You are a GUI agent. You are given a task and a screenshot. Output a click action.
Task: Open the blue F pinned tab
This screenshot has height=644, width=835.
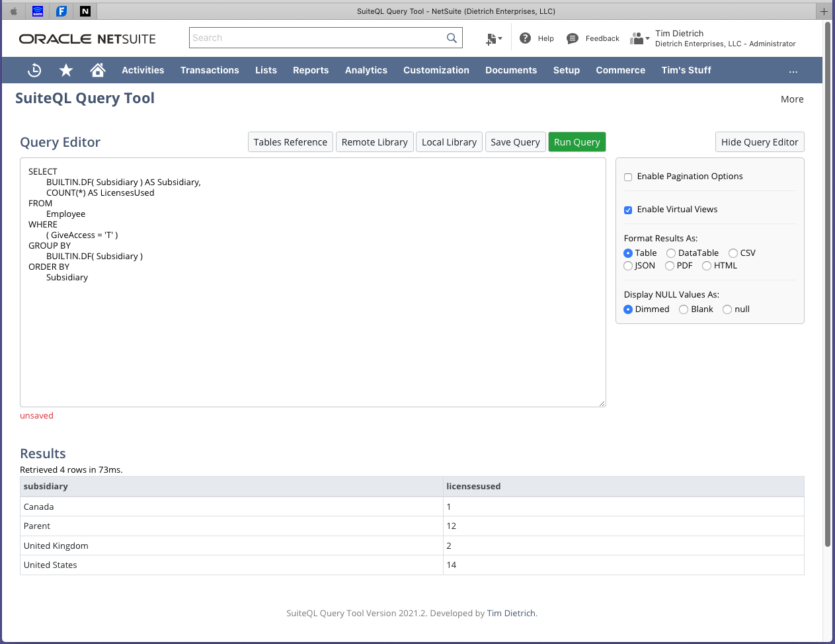(61, 11)
